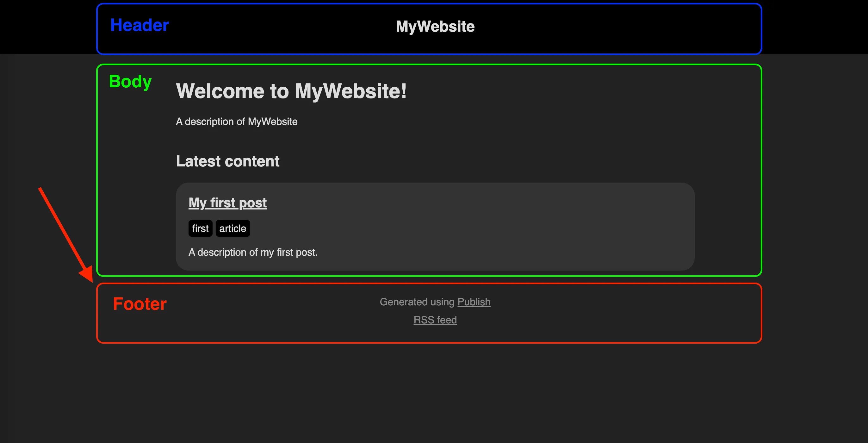The height and width of the screenshot is (443, 868).
Task: Click the "Latest content" section heading
Action: point(227,161)
